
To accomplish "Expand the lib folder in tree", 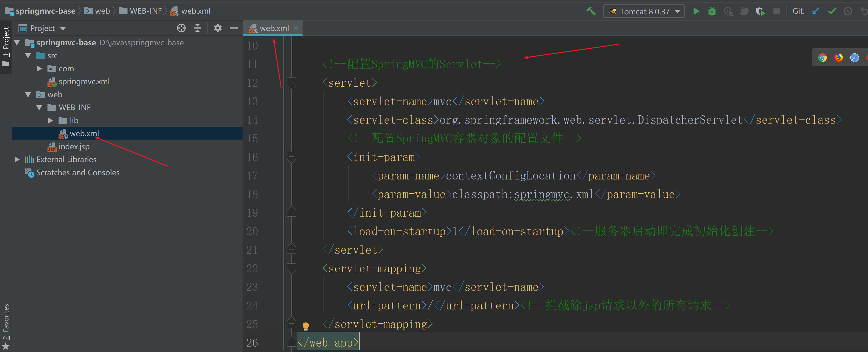I will click(51, 121).
